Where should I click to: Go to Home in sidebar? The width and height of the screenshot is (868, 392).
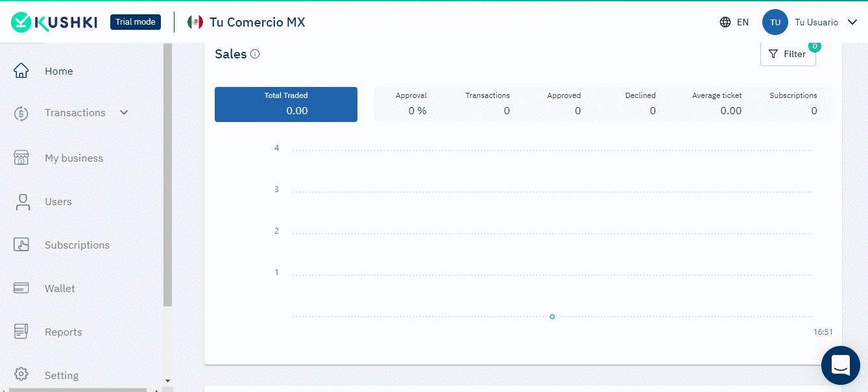tap(59, 71)
